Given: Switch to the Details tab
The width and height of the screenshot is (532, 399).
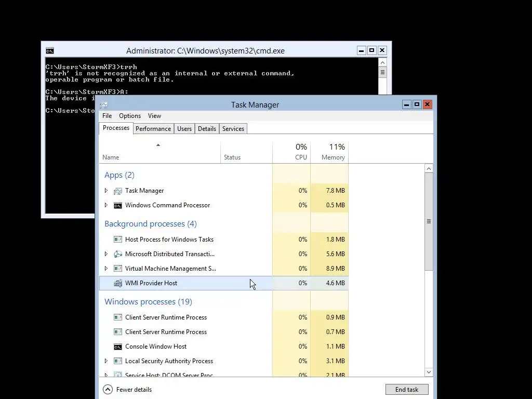Looking at the screenshot, I should tap(207, 129).
